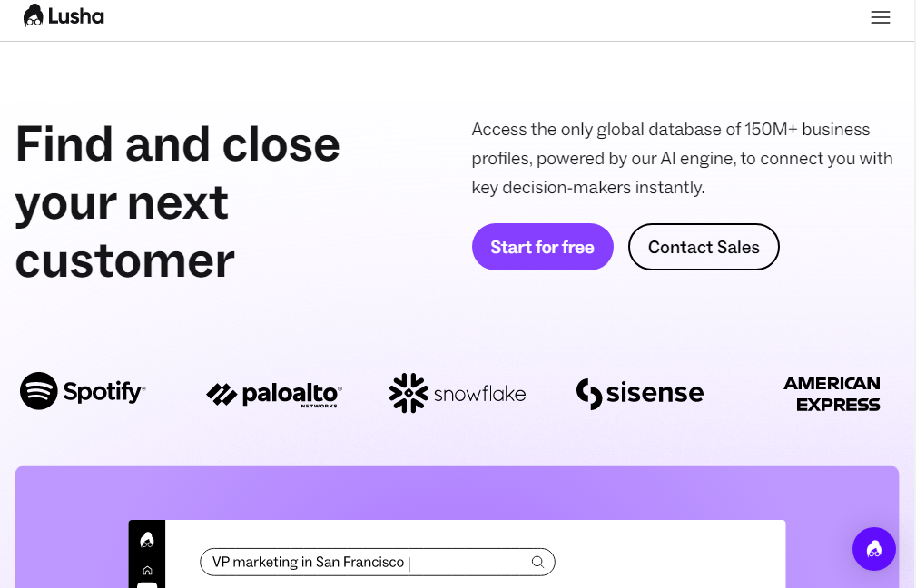Click the Contact Sales button

point(704,247)
